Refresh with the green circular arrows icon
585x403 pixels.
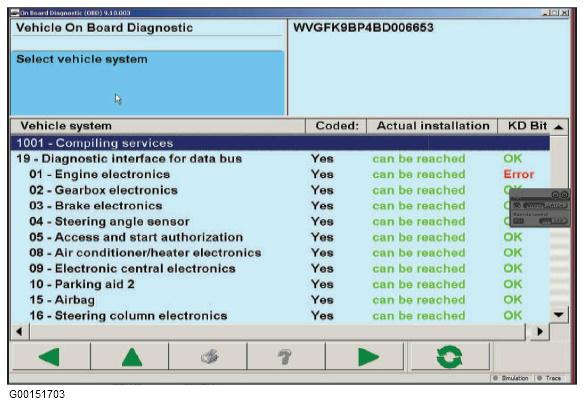coord(450,357)
